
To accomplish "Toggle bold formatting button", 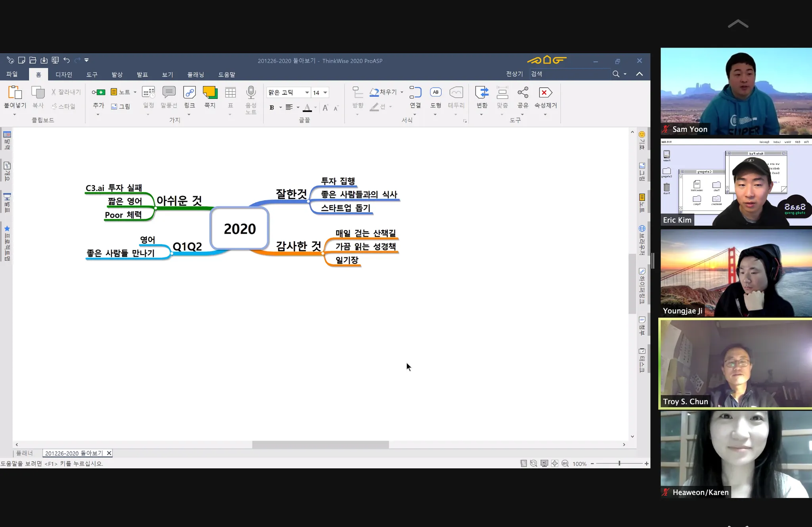I will point(272,107).
